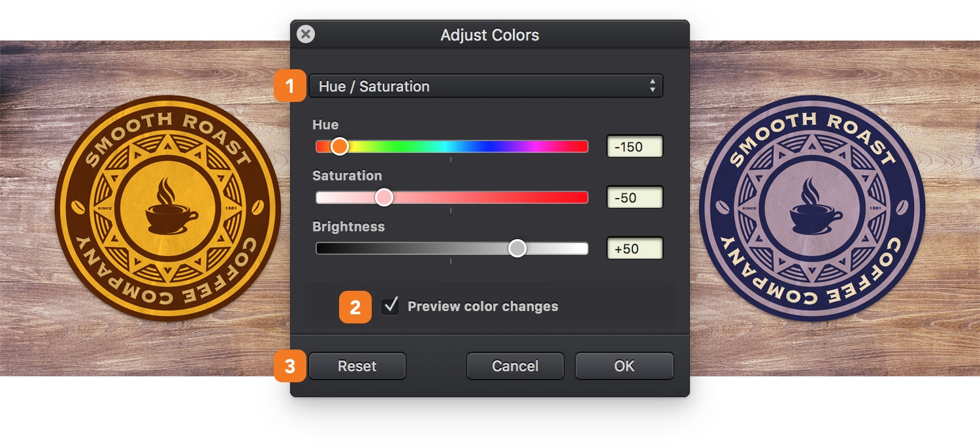Click the Preview color changes label text
This screenshot has height=443, width=980.
click(483, 306)
